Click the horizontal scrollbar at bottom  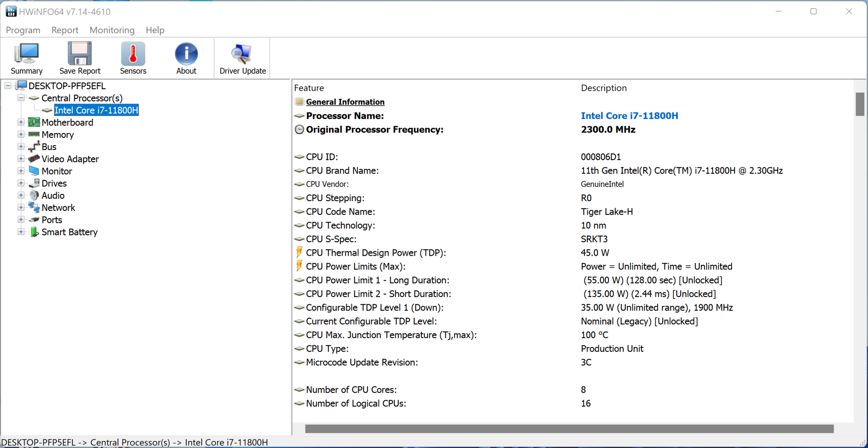coord(569,429)
